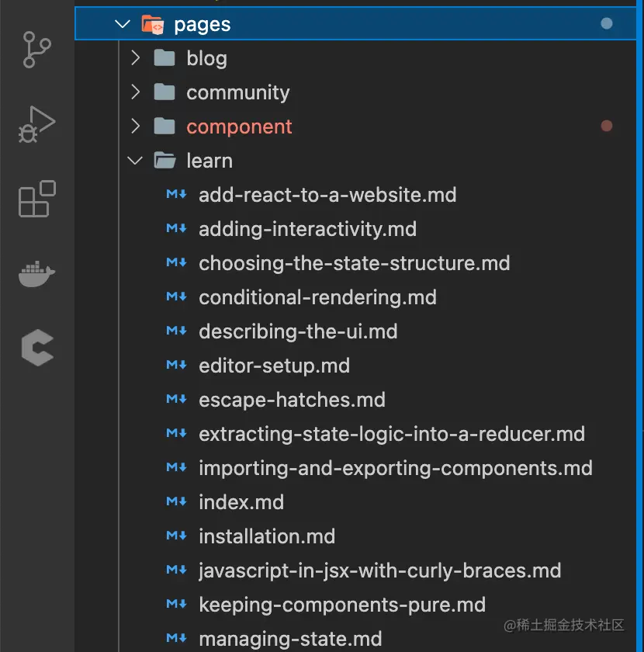Open conditional-rendering.md file
The height and width of the screenshot is (652, 644).
(x=317, y=297)
